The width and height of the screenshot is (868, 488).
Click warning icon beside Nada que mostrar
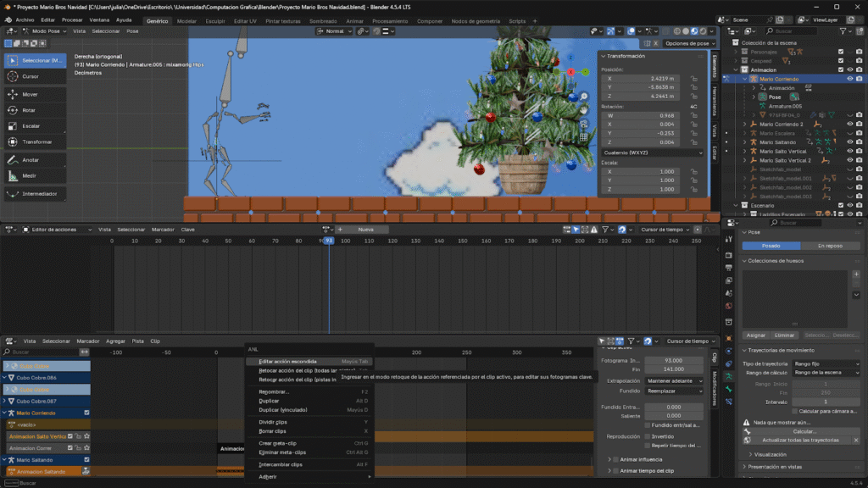point(747,422)
